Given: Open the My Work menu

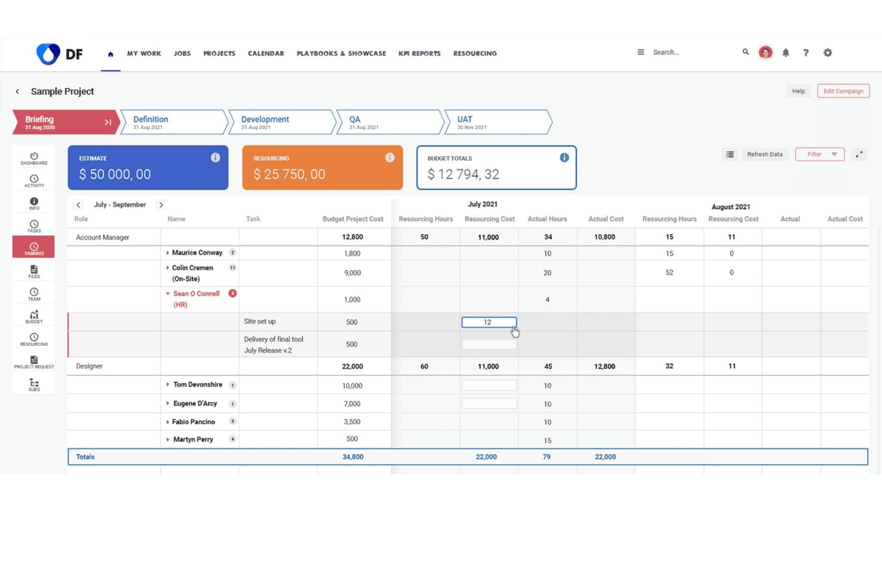Looking at the screenshot, I should [x=144, y=54].
